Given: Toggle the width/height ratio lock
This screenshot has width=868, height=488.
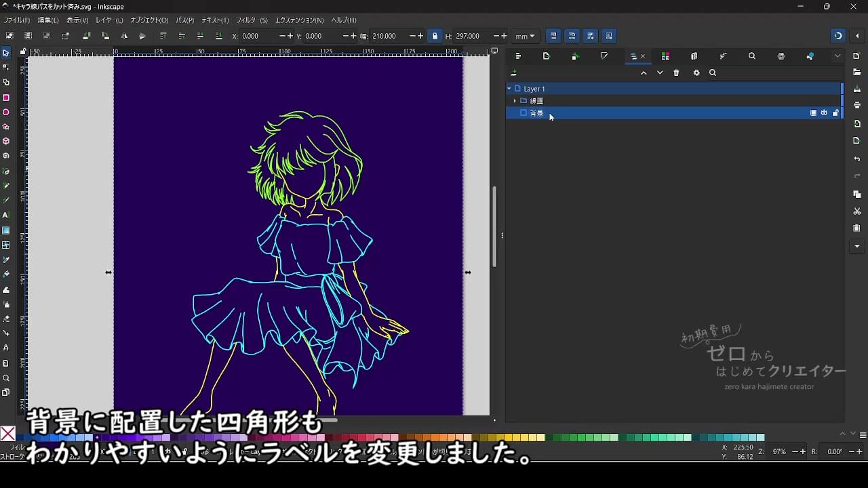Looking at the screenshot, I should 435,36.
